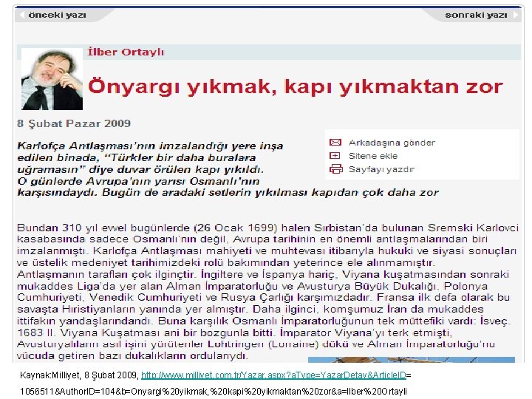Viewport: 532px width, 399px height.
Task: Click paragraph line starting Bundan 310 yıl evvel
Action: (x=267, y=228)
